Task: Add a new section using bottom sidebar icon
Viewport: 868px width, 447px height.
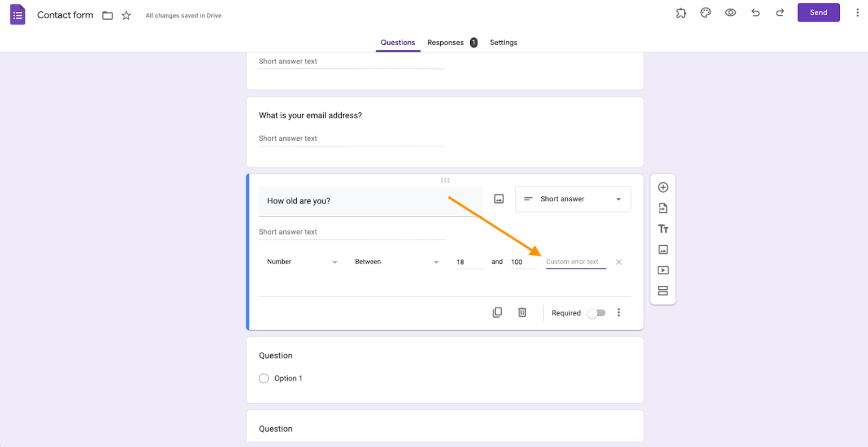Action: (662, 290)
